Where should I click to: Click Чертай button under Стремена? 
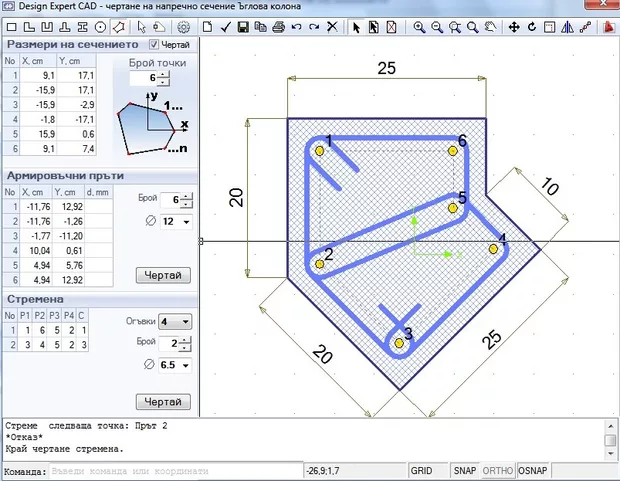162,402
